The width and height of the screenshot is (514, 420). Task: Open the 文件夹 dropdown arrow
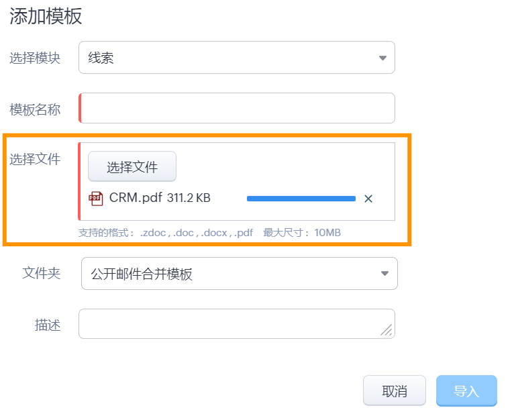[385, 274]
